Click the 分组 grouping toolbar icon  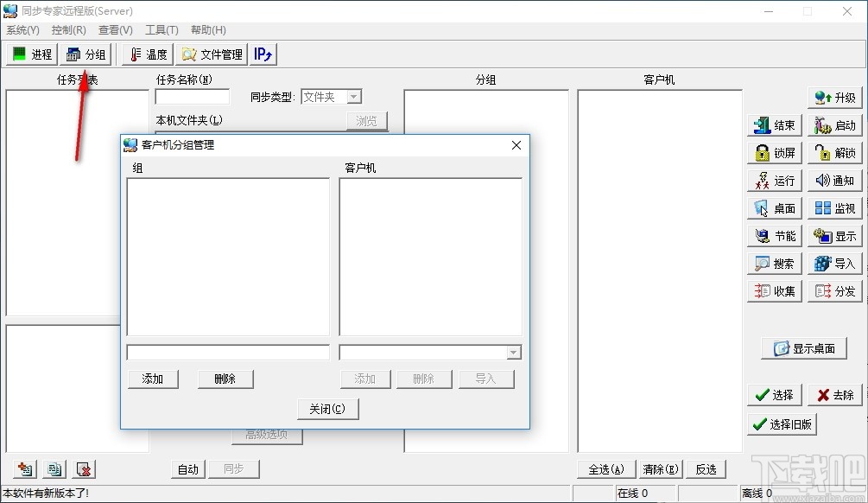86,53
